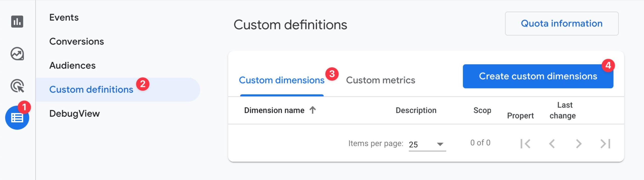Sort by Dimension name arrow
The width and height of the screenshot is (644, 180).
click(313, 110)
